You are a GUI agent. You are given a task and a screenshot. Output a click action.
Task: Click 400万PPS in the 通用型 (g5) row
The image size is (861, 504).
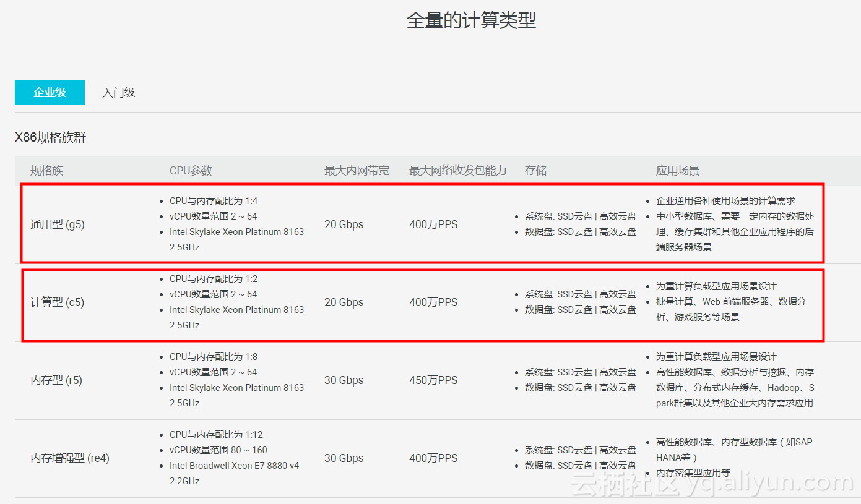[x=433, y=224]
